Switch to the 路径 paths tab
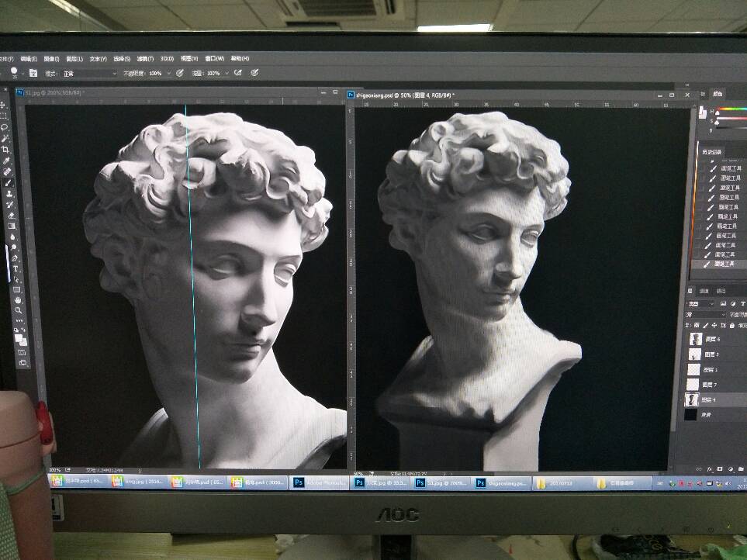The image size is (747, 560). click(x=721, y=291)
